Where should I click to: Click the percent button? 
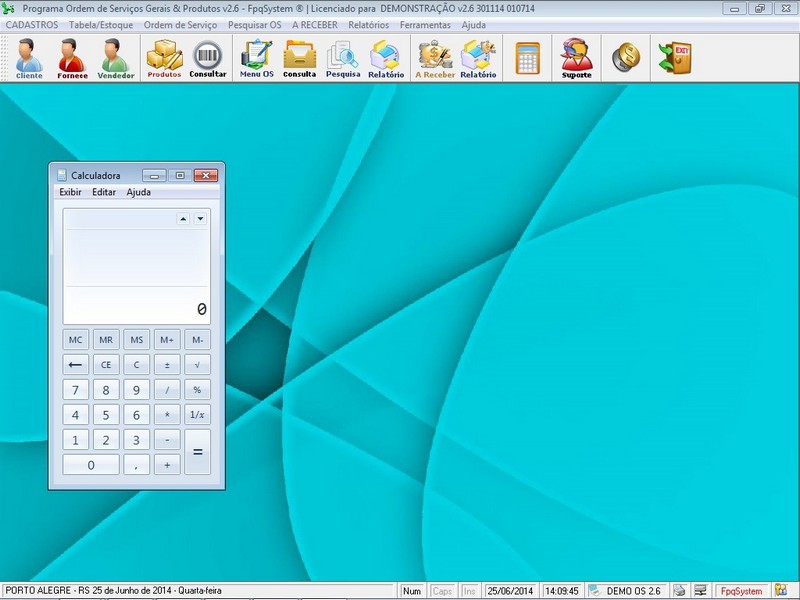click(197, 390)
